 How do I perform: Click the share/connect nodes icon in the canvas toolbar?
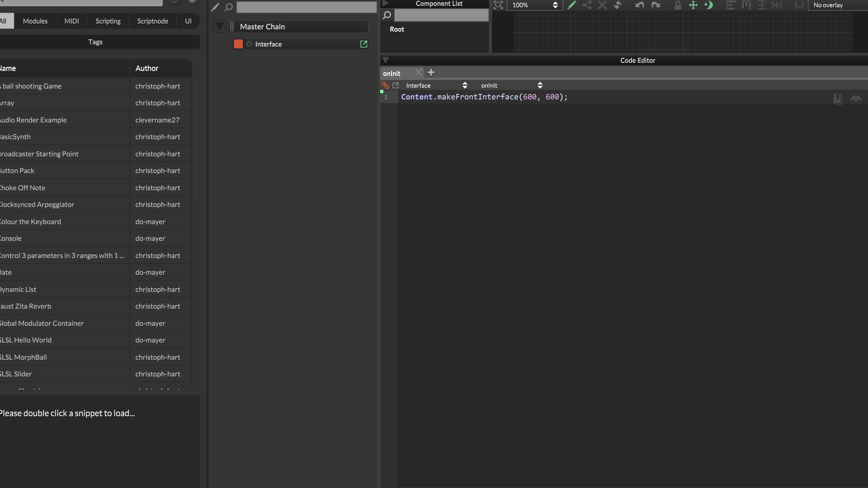[587, 5]
